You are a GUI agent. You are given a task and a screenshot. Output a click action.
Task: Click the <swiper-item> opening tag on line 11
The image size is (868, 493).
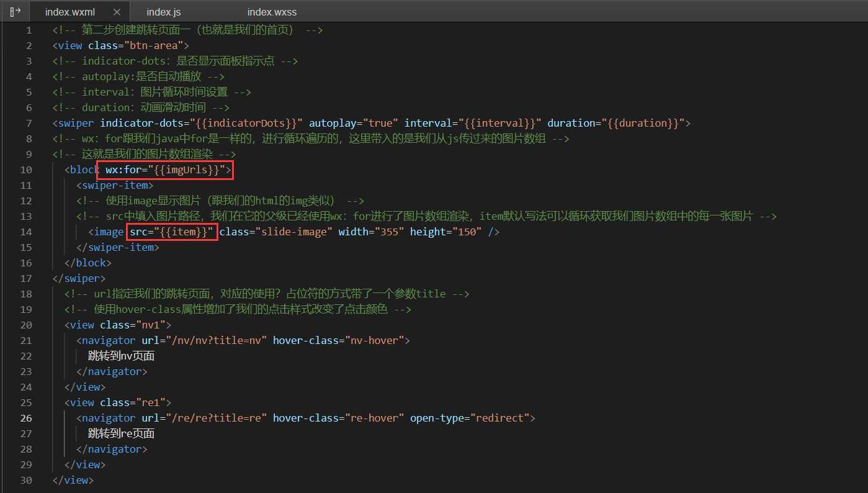(x=115, y=185)
